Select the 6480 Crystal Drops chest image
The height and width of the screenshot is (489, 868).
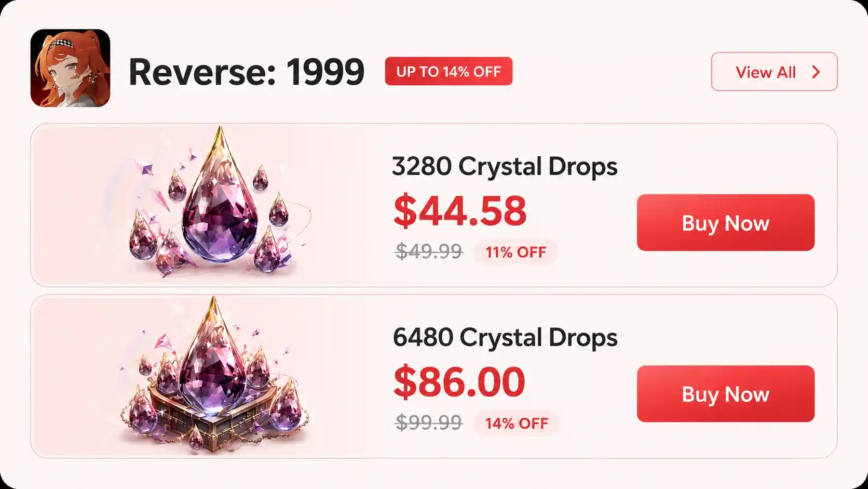[214, 374]
